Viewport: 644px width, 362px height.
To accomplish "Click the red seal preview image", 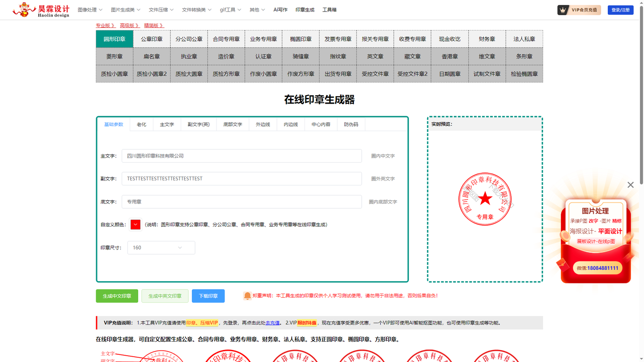I will pos(485,199).
